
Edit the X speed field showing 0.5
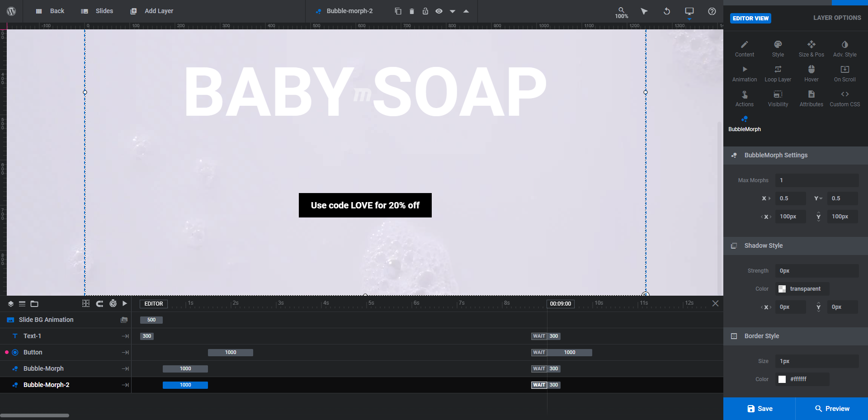(791, 198)
